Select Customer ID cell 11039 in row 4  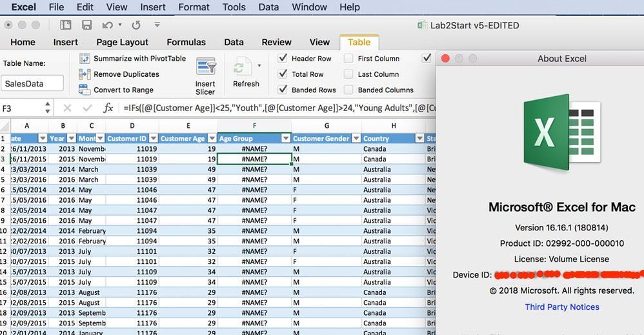(x=132, y=169)
